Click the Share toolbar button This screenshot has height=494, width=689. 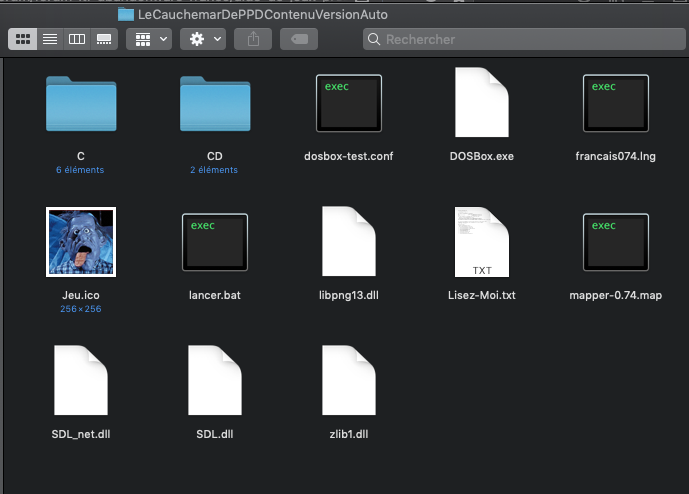pos(253,39)
